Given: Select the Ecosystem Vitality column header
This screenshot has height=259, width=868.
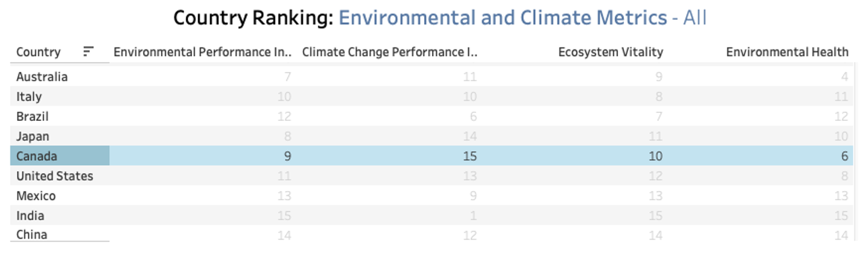Looking at the screenshot, I should (611, 52).
